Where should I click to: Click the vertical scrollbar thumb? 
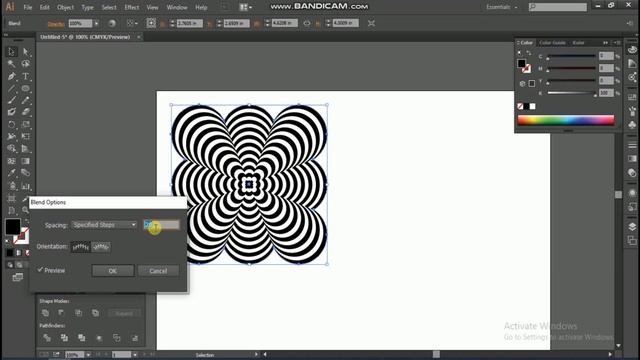click(618, 195)
